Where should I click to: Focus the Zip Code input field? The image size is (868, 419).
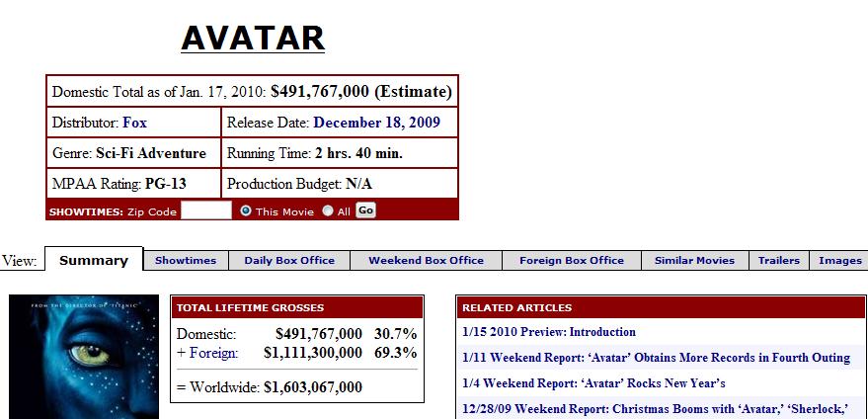pyautogui.click(x=206, y=210)
